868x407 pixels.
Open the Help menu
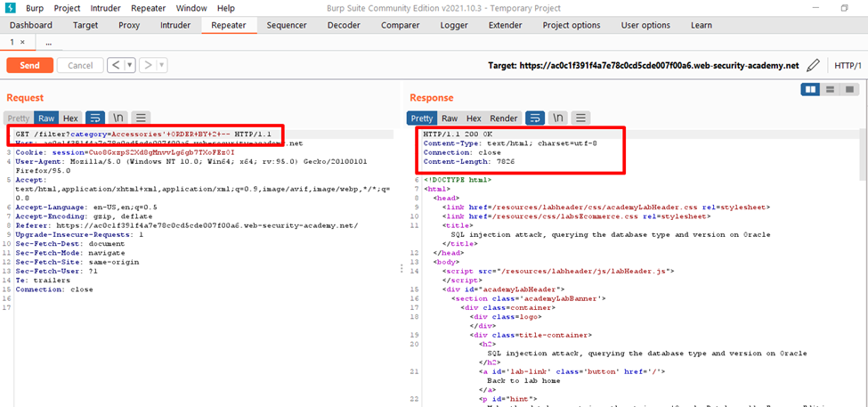coord(226,8)
